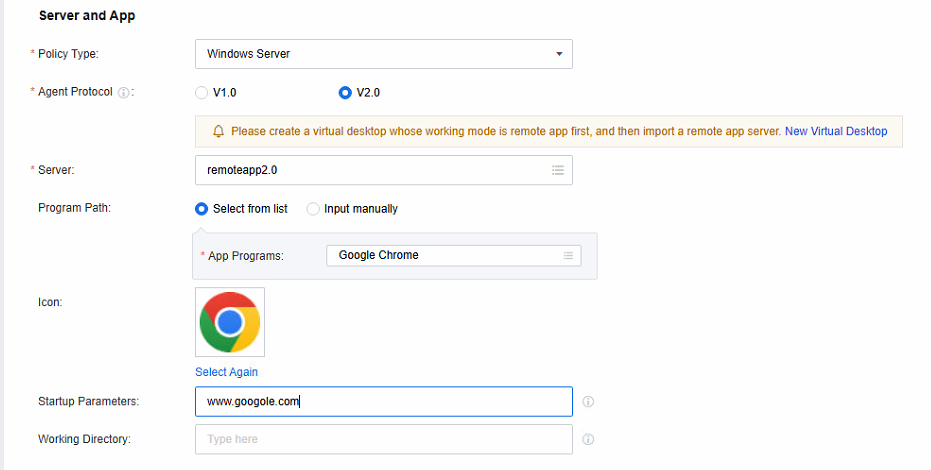Choose Input manually program path
The width and height of the screenshot is (931, 470).
coord(313,209)
